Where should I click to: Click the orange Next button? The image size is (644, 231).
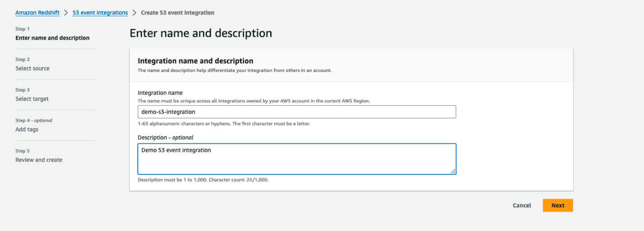[x=558, y=205]
